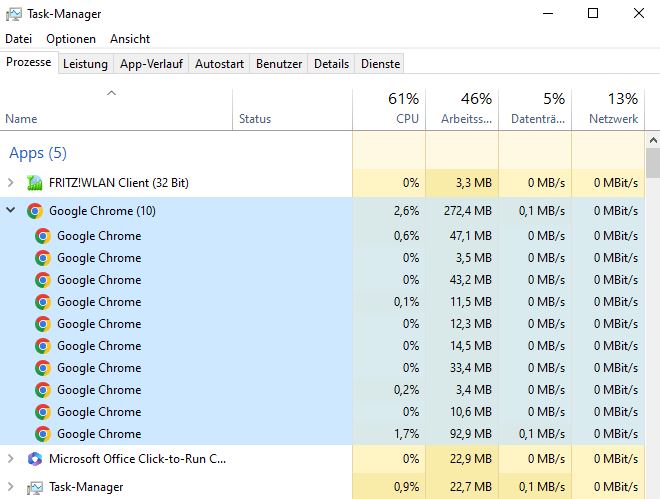Screen dimensions: 660x499
Task: Select the Task-Manager process row name
Action: point(86,487)
